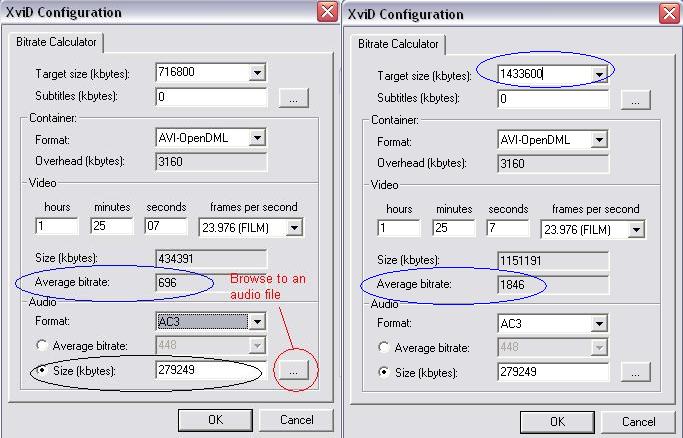Click minutes field in left window
Screen dimensions: 683x438
click(112, 226)
